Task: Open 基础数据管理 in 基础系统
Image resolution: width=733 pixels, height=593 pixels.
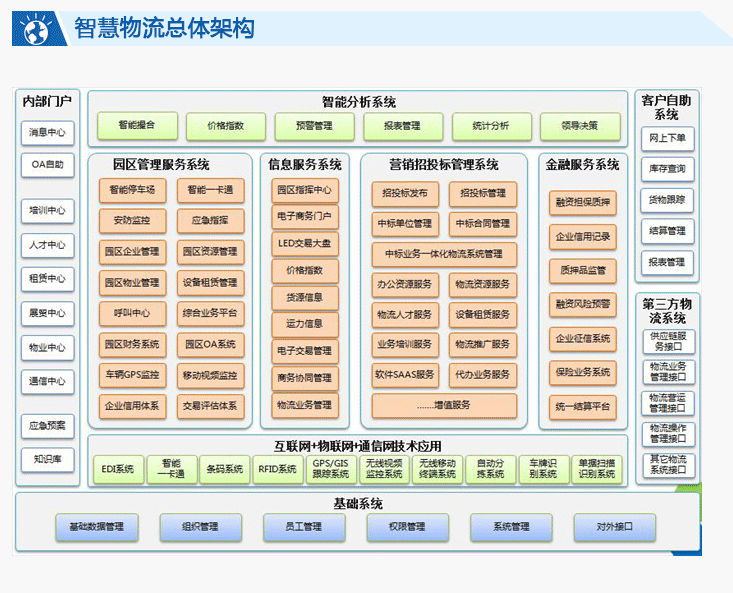Action: coord(97,527)
